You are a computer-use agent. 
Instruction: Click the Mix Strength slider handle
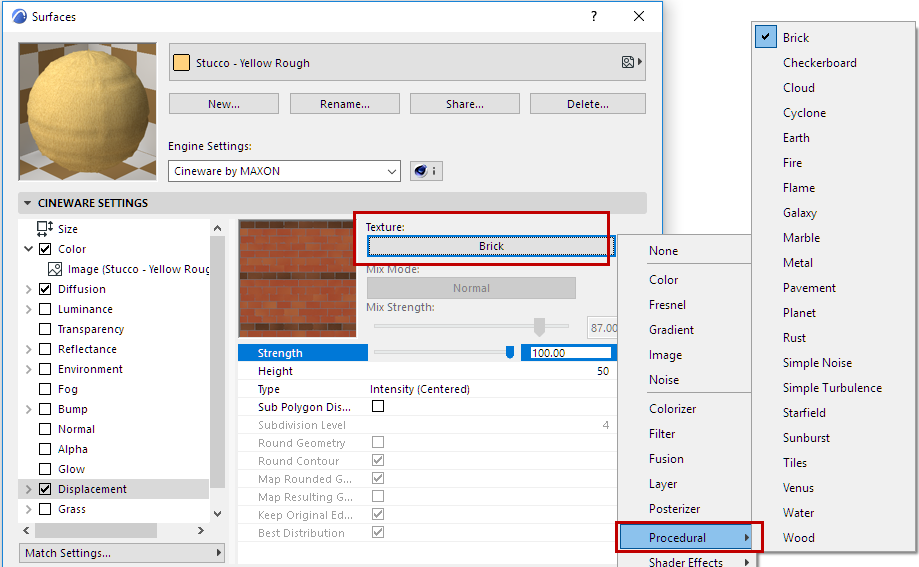tap(539, 327)
